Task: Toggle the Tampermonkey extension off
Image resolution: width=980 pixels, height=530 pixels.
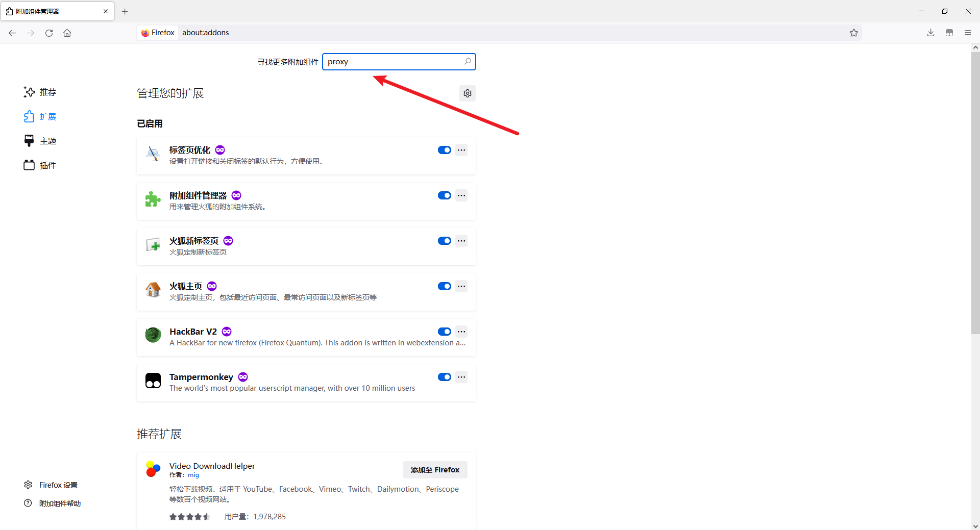Action: 445,377
